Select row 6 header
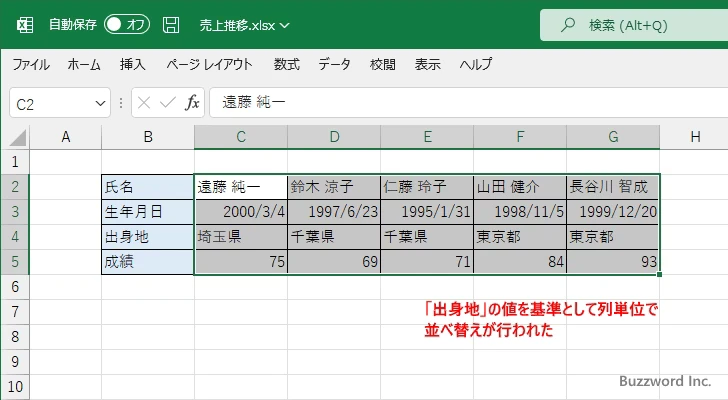The image size is (728, 400). point(15,287)
